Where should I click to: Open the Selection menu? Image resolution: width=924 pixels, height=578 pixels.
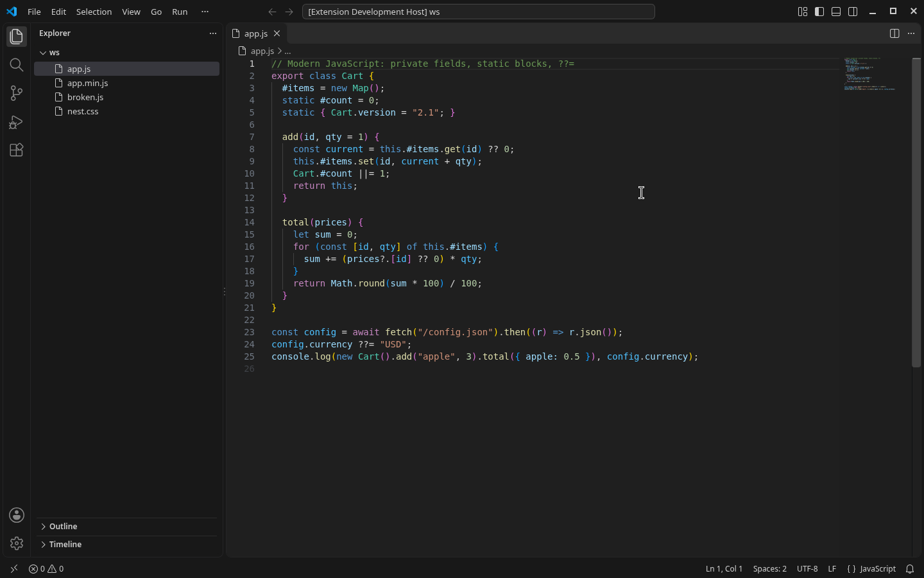94,12
